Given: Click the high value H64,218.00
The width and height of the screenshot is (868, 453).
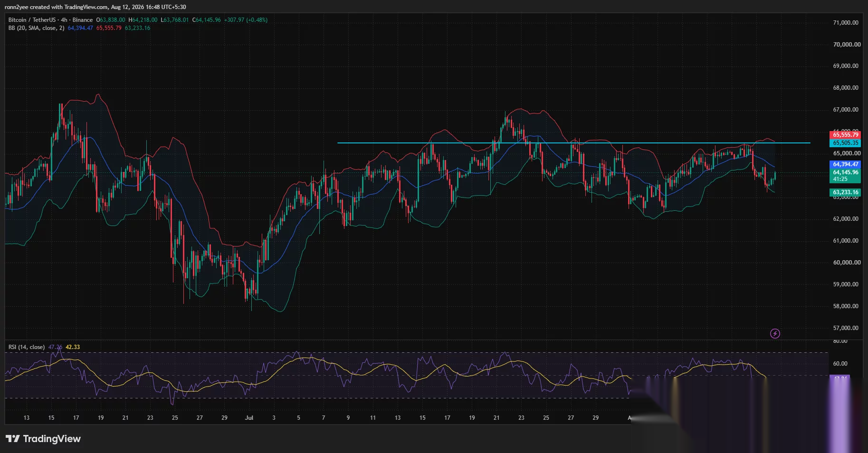Looking at the screenshot, I should [x=143, y=20].
